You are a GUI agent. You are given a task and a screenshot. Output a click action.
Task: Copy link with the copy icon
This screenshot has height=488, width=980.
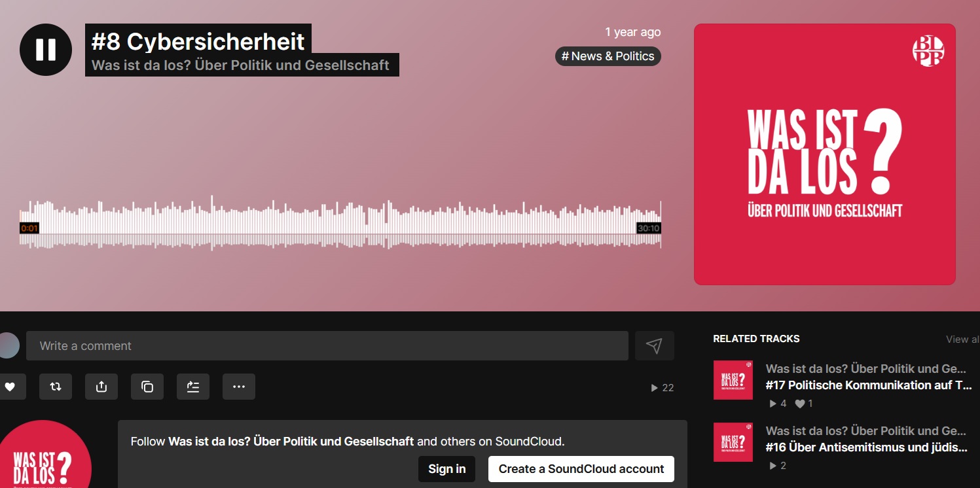tap(147, 387)
